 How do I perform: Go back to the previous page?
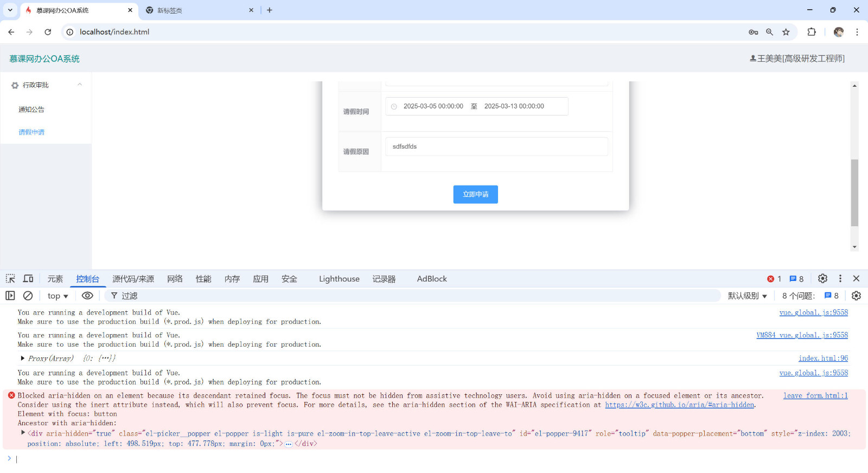pos(11,32)
